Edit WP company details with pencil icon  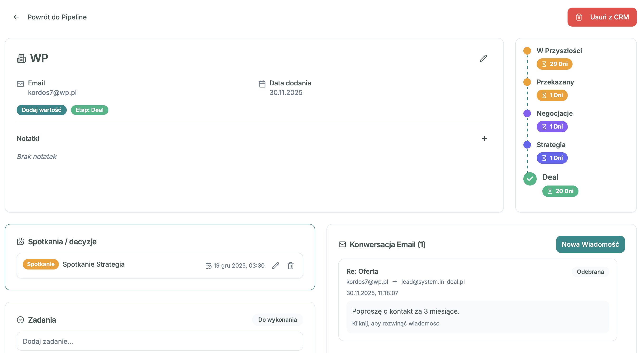(483, 58)
